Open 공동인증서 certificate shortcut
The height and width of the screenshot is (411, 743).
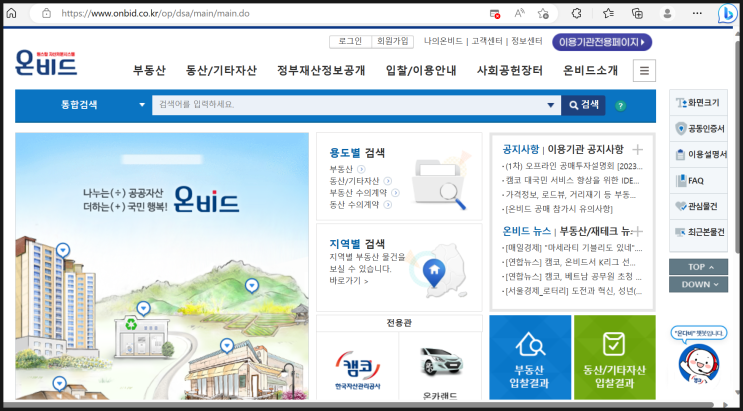coord(698,128)
